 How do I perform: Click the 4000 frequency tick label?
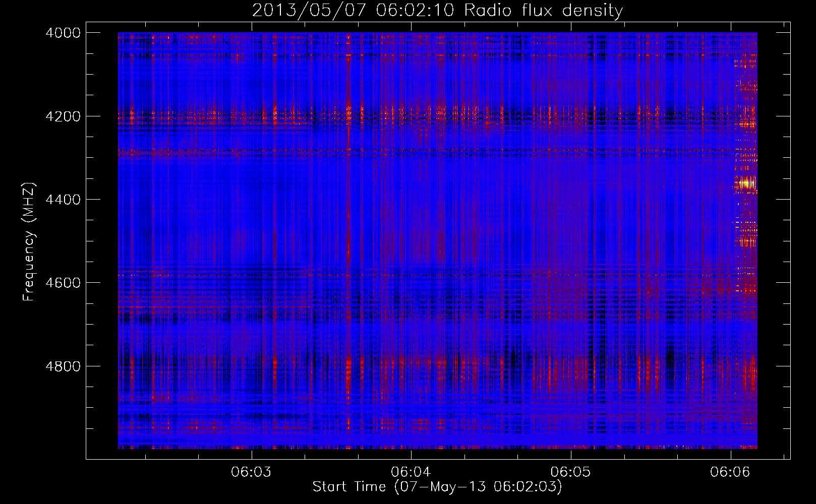63,33
